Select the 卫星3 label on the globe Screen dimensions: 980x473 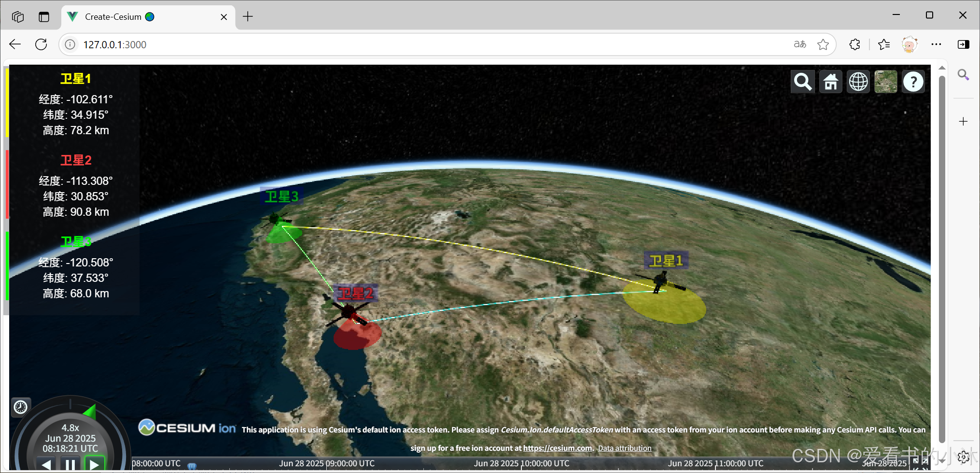coord(281,196)
